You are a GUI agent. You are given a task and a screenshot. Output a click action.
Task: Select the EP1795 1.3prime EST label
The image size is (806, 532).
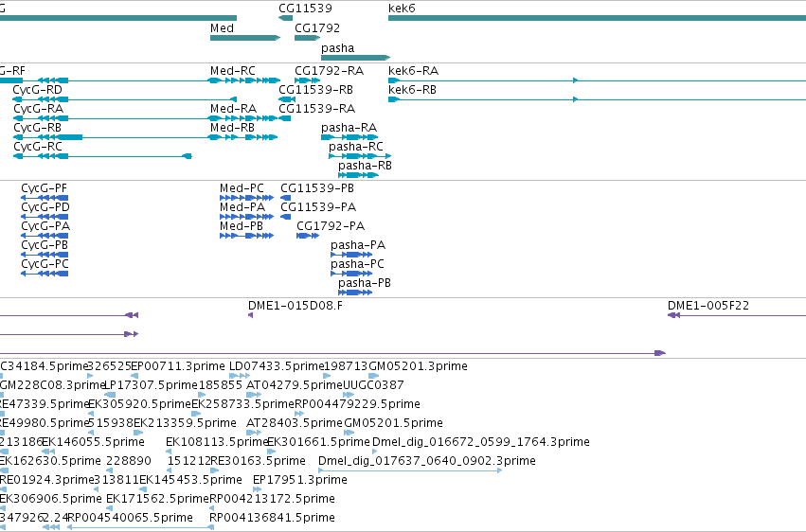pyautogui.click(x=300, y=481)
